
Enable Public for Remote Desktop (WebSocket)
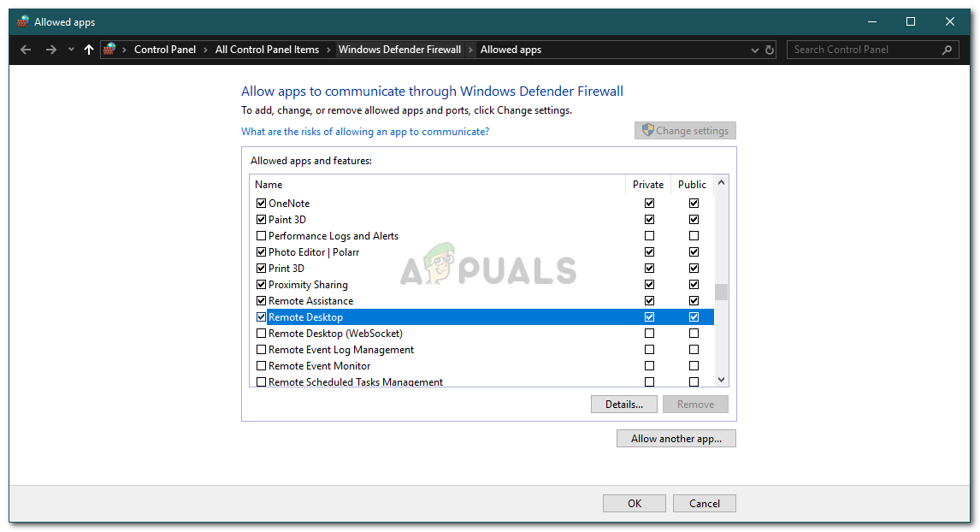tap(694, 334)
